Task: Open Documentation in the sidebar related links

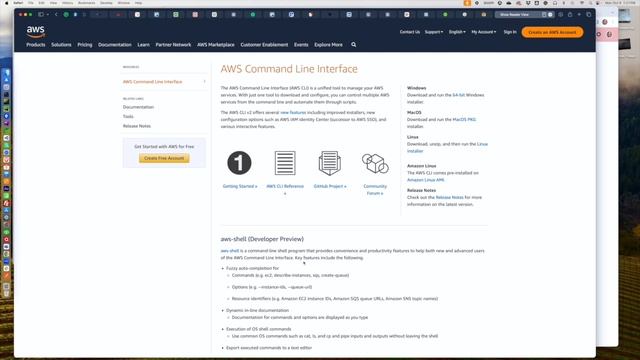Action: 138,107
